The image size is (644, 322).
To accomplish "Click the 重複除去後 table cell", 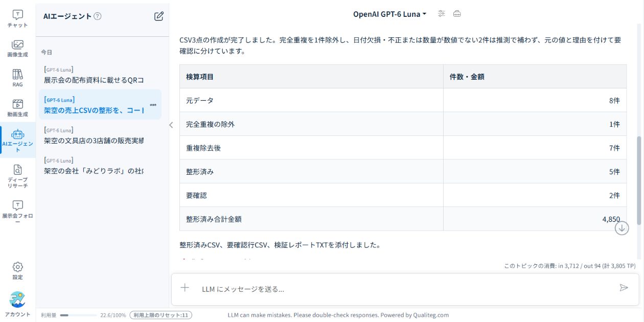I will click(311, 148).
